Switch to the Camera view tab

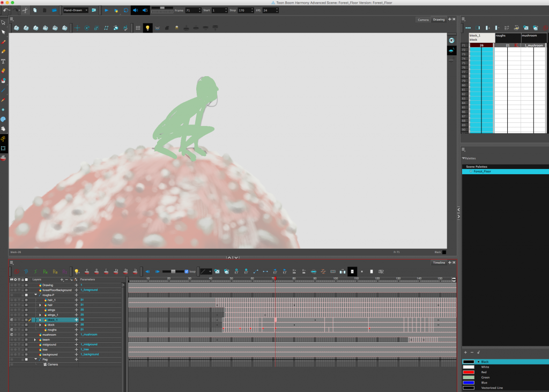tap(423, 20)
